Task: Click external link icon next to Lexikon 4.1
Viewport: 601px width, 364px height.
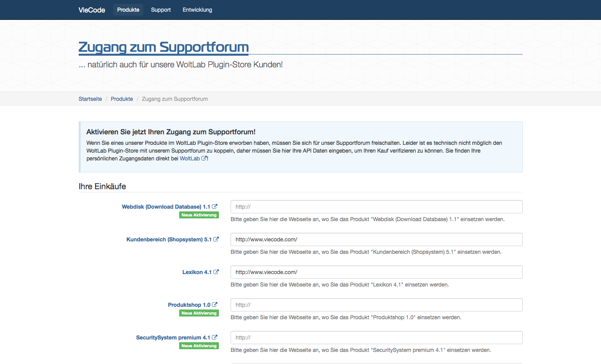Action: coord(216,272)
